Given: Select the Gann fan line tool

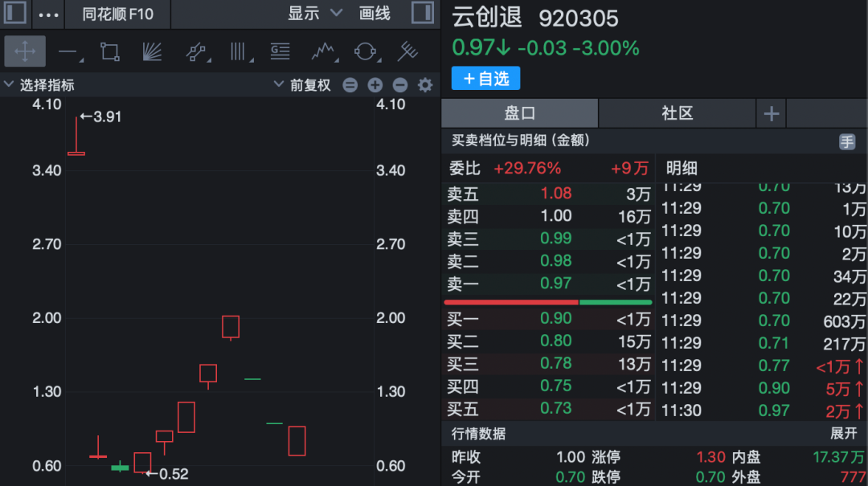Looking at the screenshot, I should 152,52.
